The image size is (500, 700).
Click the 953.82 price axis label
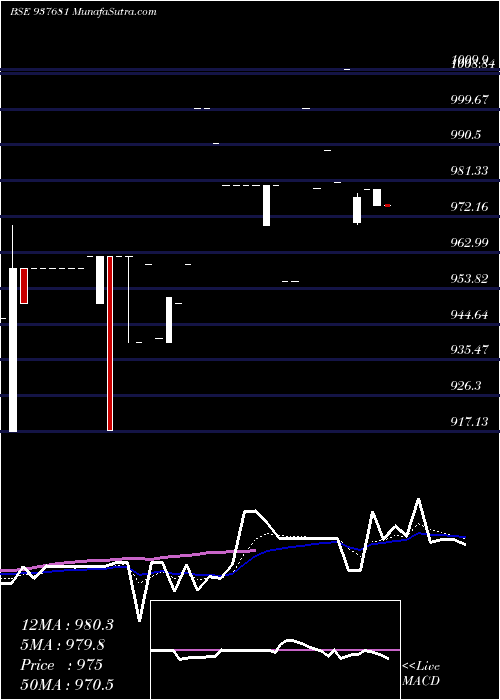pos(469,279)
